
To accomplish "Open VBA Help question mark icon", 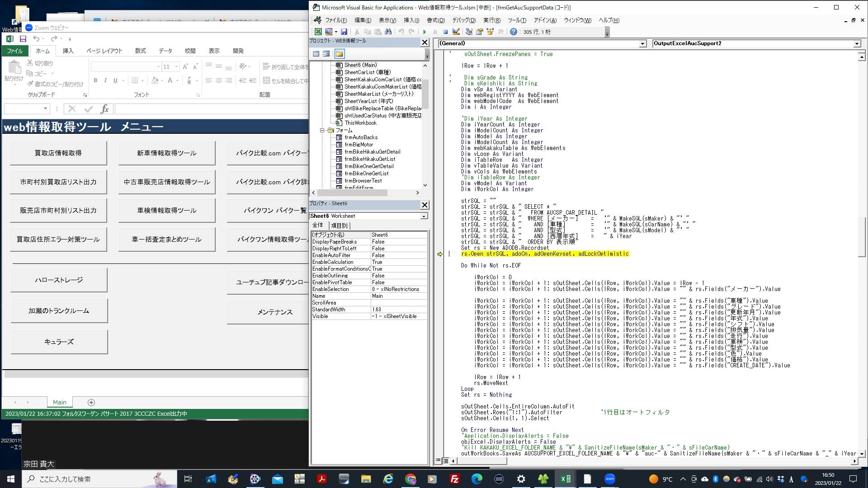I will 514,32.
